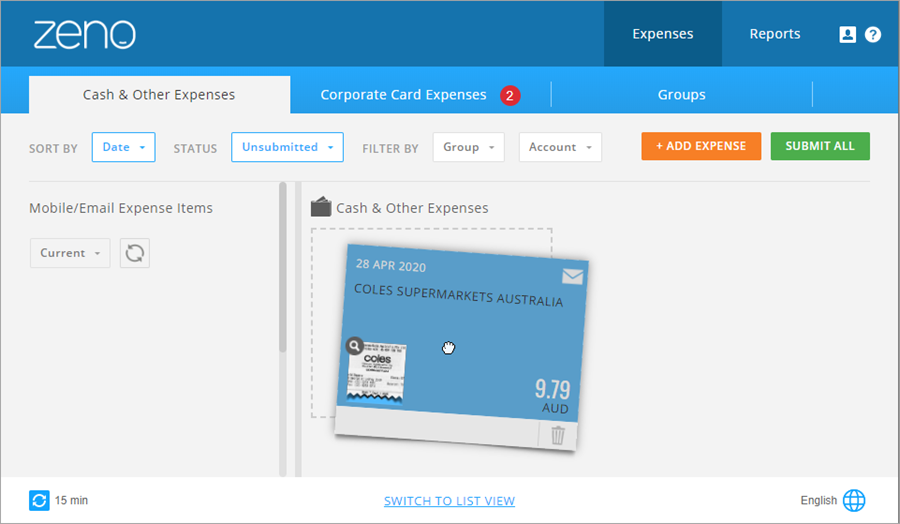Click the envelope icon on Coles expense
The width and height of the screenshot is (900, 524).
pyautogui.click(x=572, y=277)
